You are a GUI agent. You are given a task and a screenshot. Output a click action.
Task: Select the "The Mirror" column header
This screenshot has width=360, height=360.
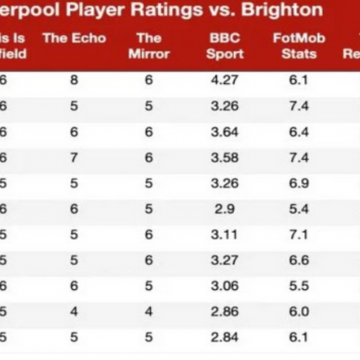coord(149,46)
